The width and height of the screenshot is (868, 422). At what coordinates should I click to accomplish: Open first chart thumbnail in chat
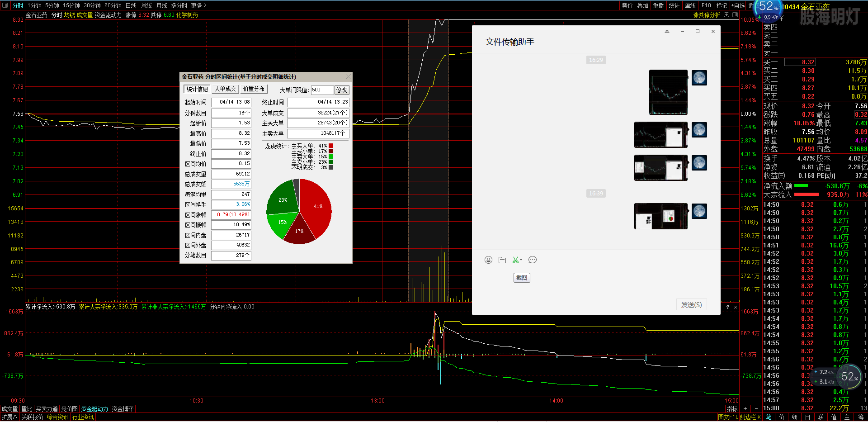(x=668, y=92)
